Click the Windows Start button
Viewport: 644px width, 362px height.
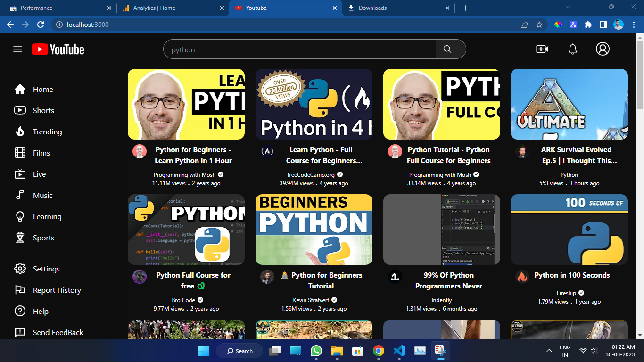[204, 351]
